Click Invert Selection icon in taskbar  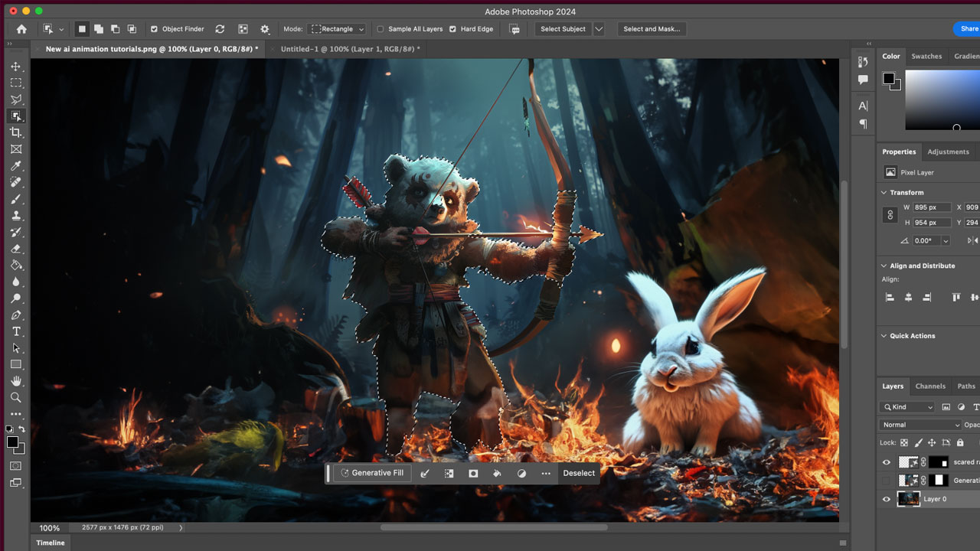point(449,473)
